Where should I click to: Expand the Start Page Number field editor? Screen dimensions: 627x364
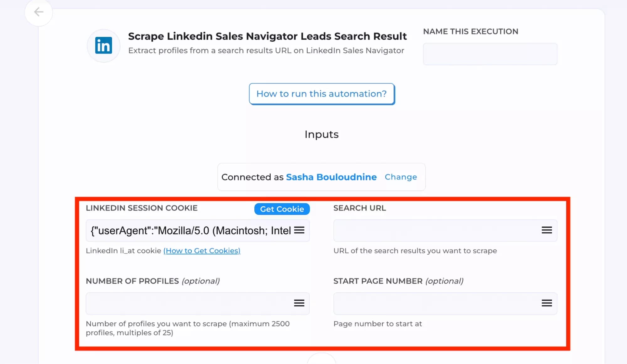coord(546,303)
